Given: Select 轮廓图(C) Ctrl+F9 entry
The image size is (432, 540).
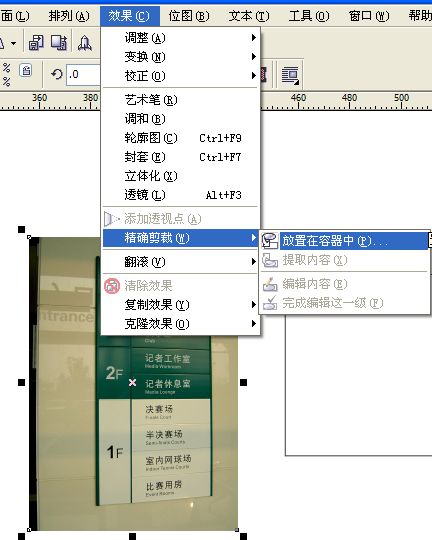Looking at the screenshot, I should [181, 138].
